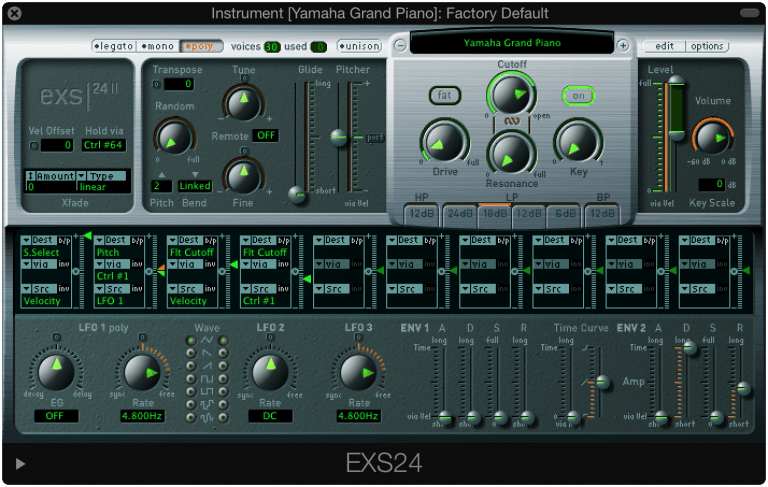
Task: Click the edit button
Action: coord(664,46)
